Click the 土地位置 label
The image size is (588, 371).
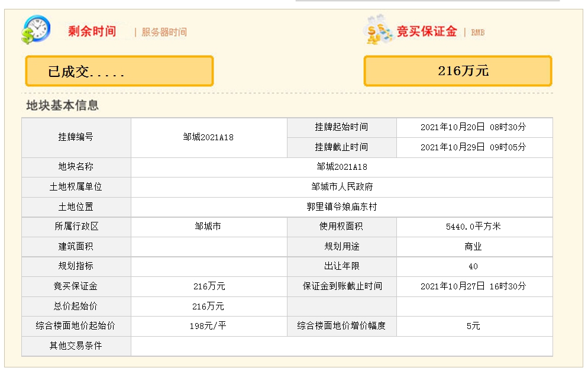(76, 207)
